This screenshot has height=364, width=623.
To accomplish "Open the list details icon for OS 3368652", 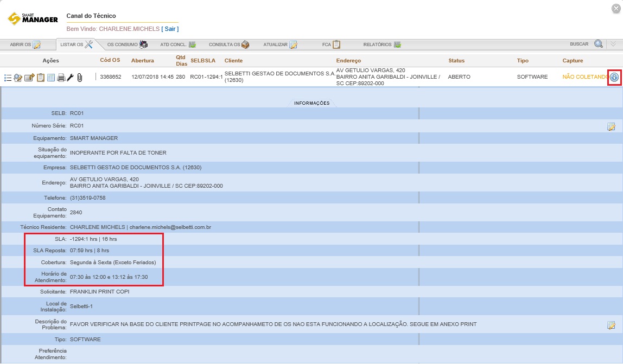I will click(8, 78).
